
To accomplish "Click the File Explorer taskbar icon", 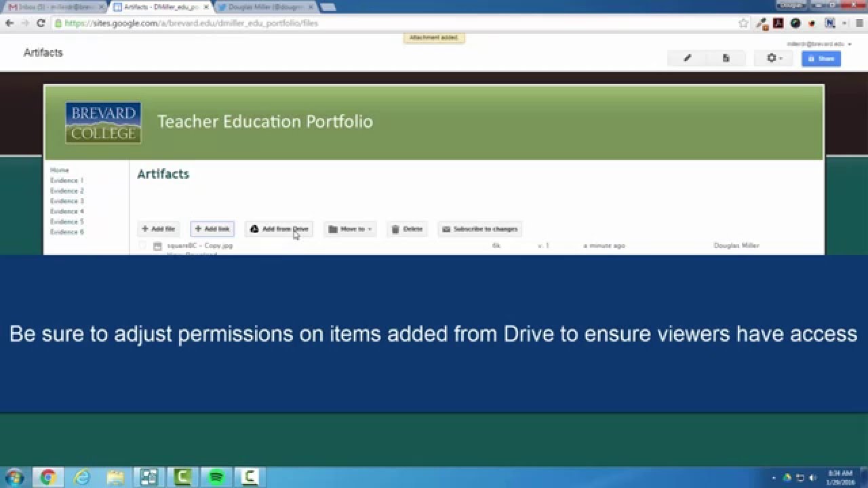I will pos(115,477).
